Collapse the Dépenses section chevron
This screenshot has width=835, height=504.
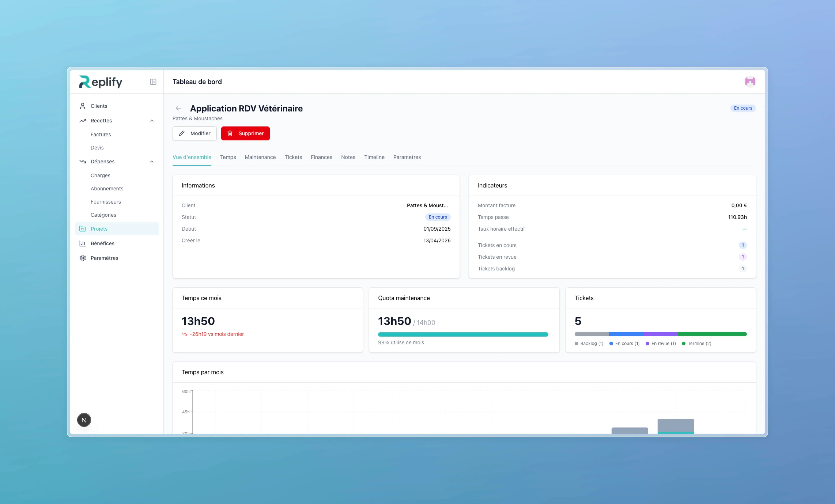point(152,162)
